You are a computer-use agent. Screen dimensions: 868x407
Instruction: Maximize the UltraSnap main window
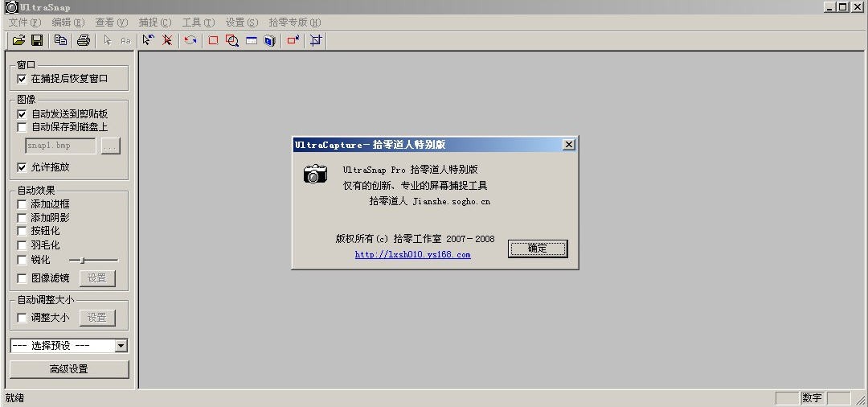(x=842, y=7)
